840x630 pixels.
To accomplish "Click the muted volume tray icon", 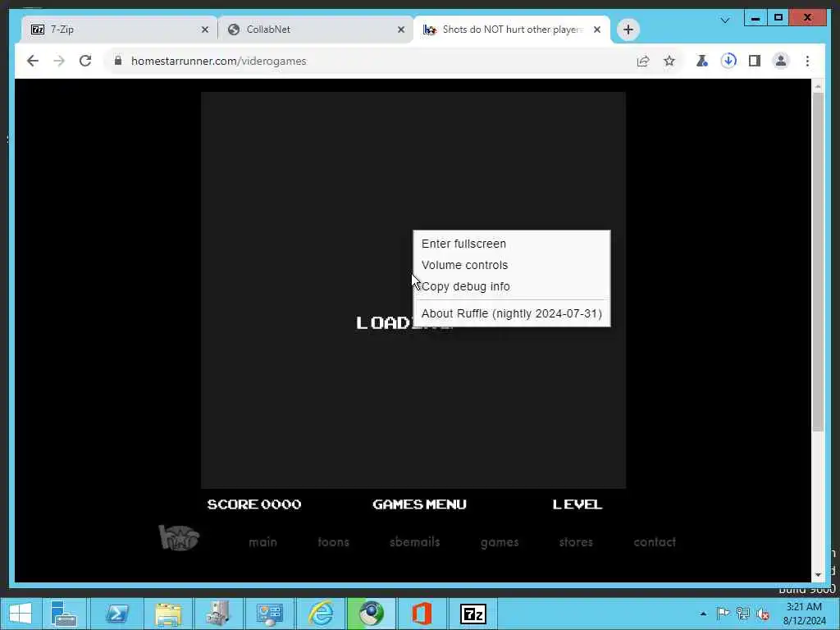I will point(763,614).
